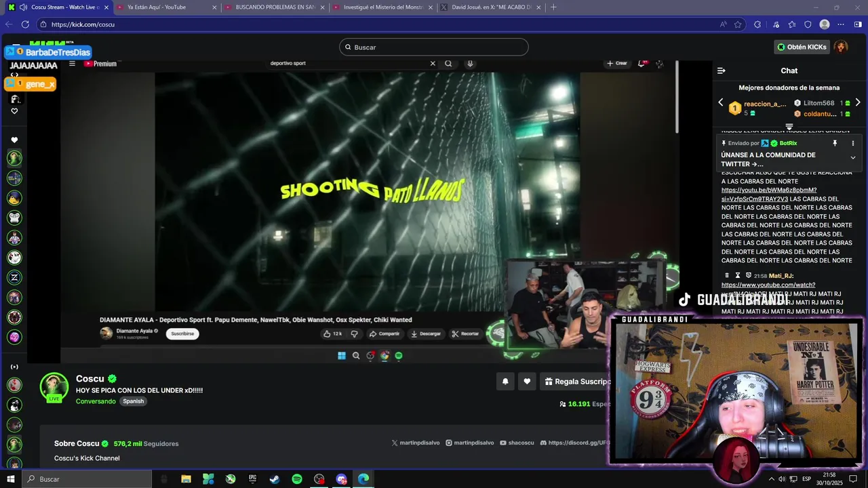The image size is (868, 488).
Task: Click the YouTube Compartir button
Action: pyautogui.click(x=384, y=333)
